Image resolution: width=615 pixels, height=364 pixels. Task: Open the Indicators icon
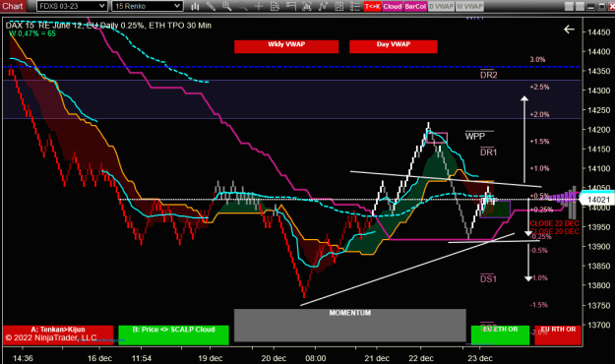(x=323, y=6)
